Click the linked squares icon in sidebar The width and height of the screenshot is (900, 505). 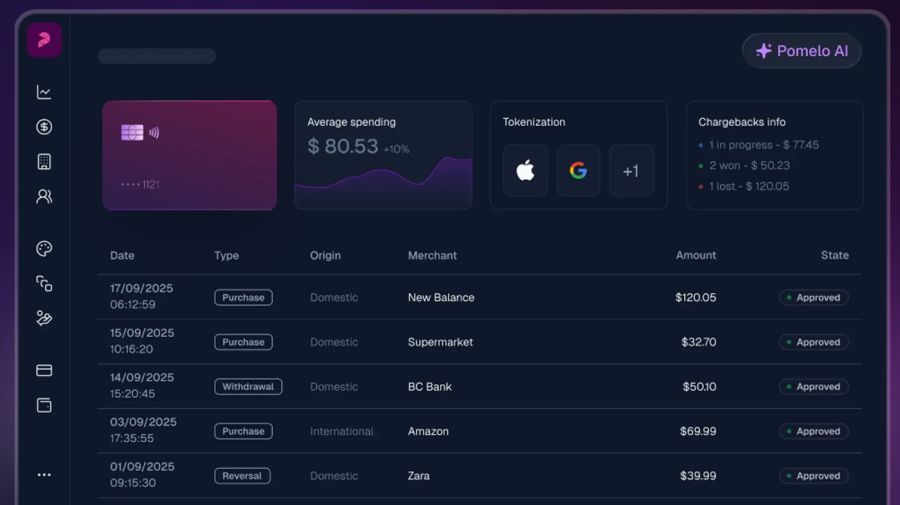coord(44,283)
